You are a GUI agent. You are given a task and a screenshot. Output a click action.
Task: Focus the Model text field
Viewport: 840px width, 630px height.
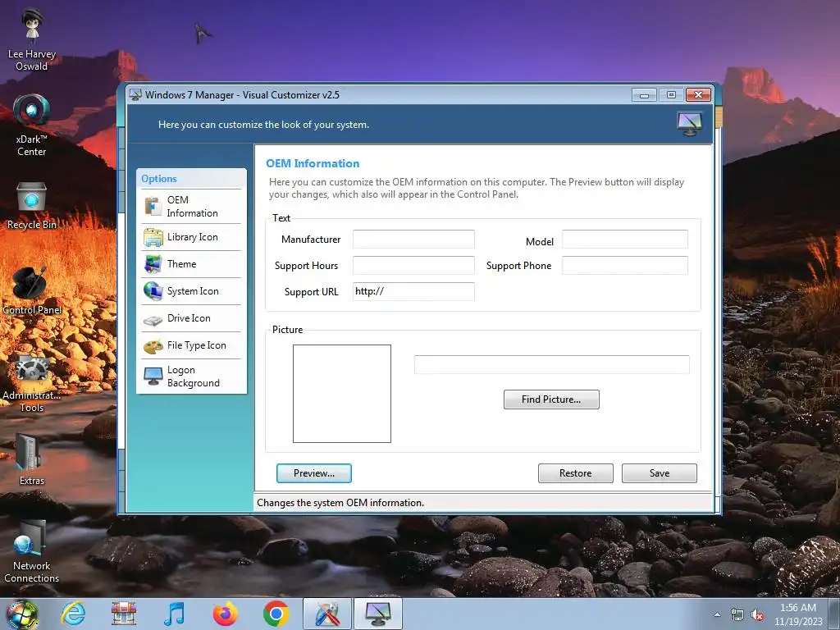click(624, 239)
